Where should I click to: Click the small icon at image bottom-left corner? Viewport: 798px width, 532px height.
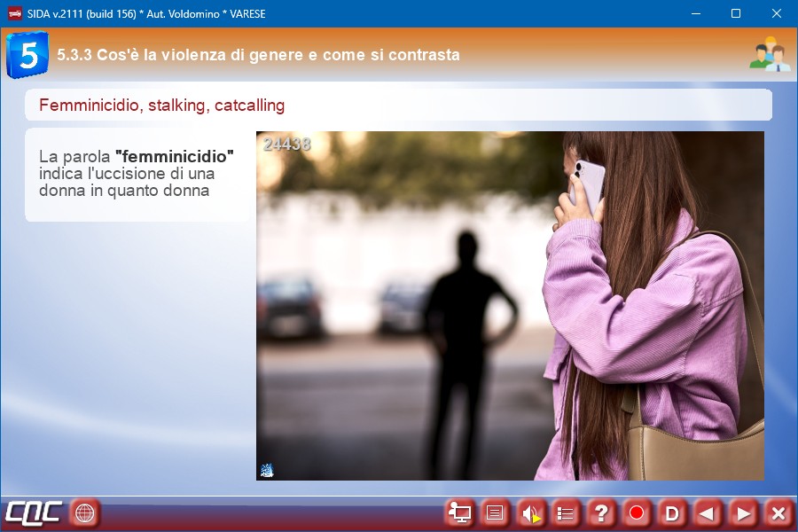tap(267, 470)
